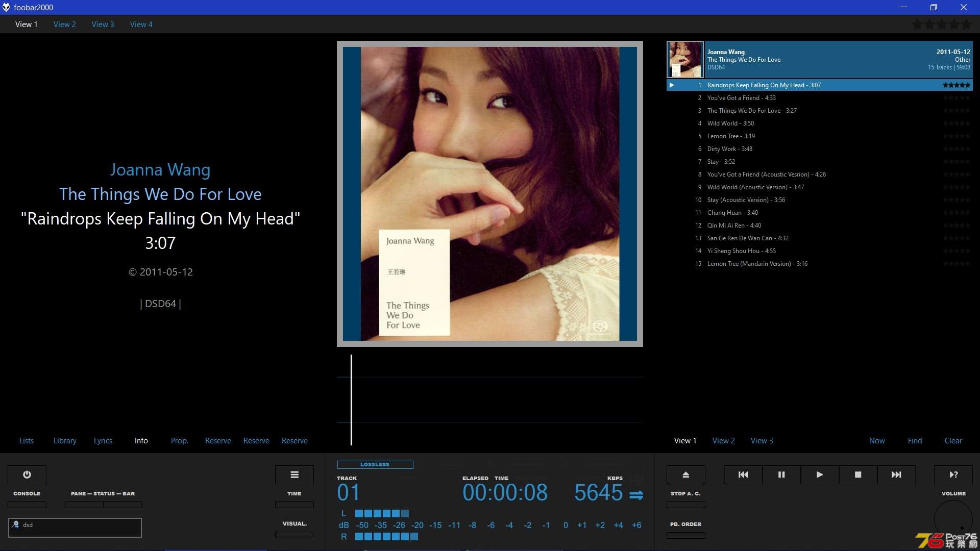Viewport: 980px width, 551px height.
Task: Select track "Qin Mi Ai Ren - 4:40"
Action: click(819, 226)
